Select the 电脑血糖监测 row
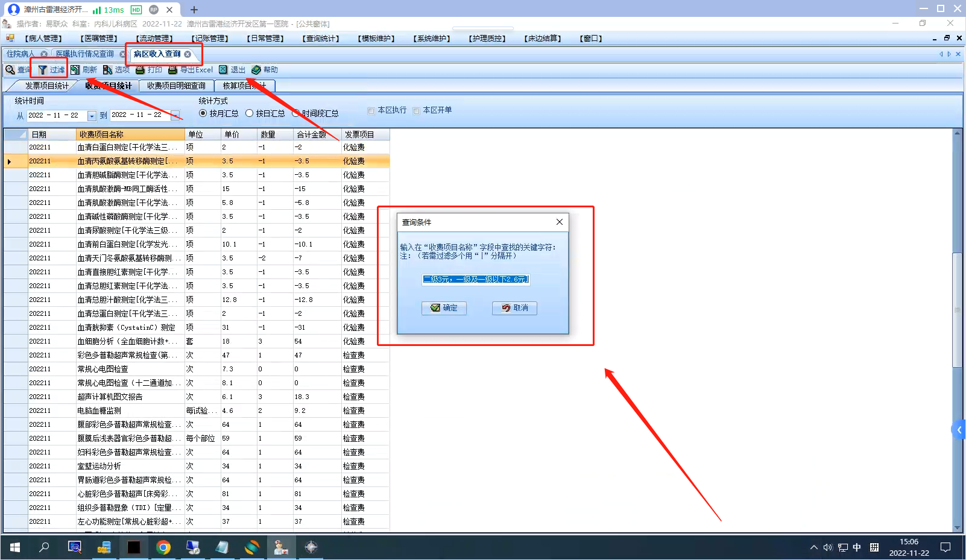This screenshot has width=966, height=560. pyautogui.click(x=197, y=411)
